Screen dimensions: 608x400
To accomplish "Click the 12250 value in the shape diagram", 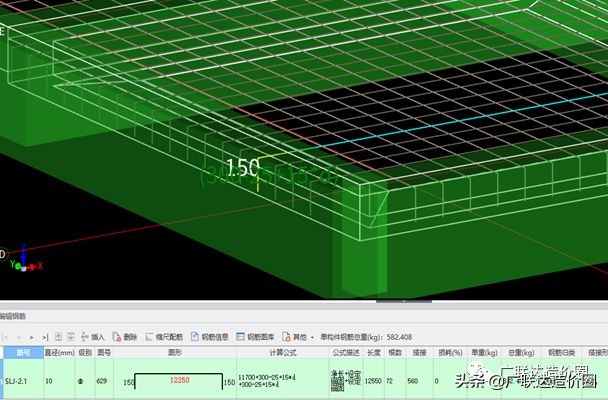I will (x=180, y=380).
